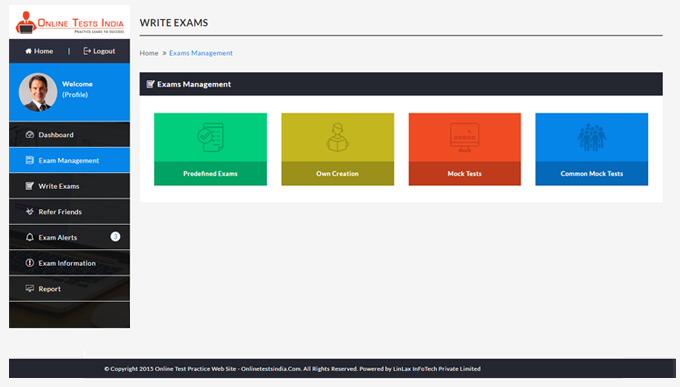Viewport: 680px width, 387px height.
Task: Click the Common Mock Tests group icon
Action: (x=592, y=137)
